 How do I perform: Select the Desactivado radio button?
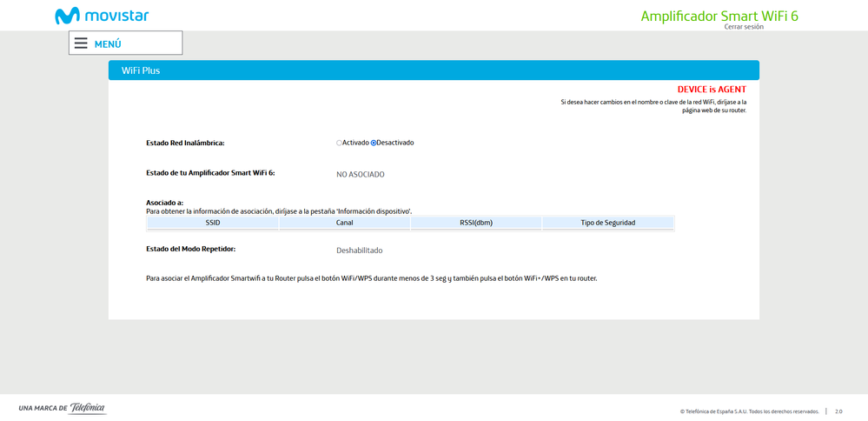pyautogui.click(x=374, y=143)
